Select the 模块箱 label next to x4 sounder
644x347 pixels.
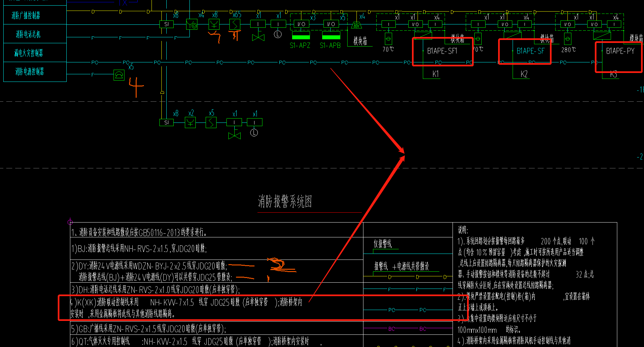[360, 41]
